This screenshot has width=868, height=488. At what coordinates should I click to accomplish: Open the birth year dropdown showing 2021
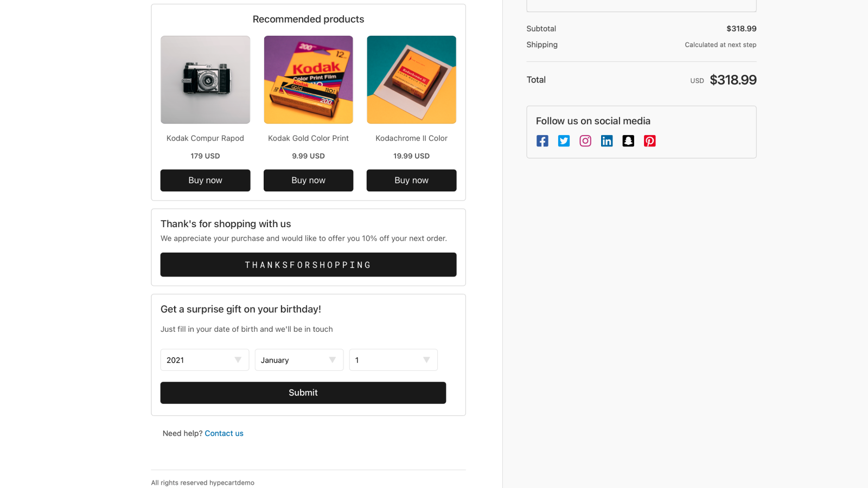tap(205, 359)
